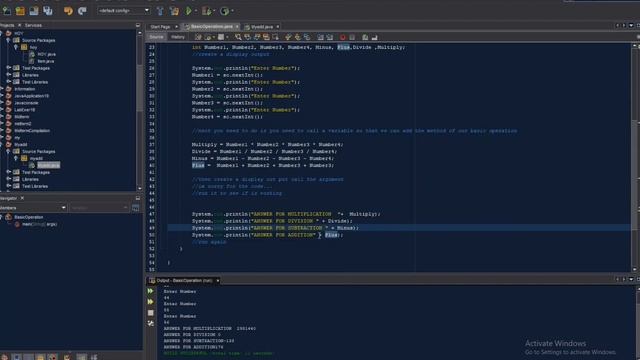The image size is (640, 360).
Task: Open the Debug Project dropdown arrow
Action: click(214, 11)
